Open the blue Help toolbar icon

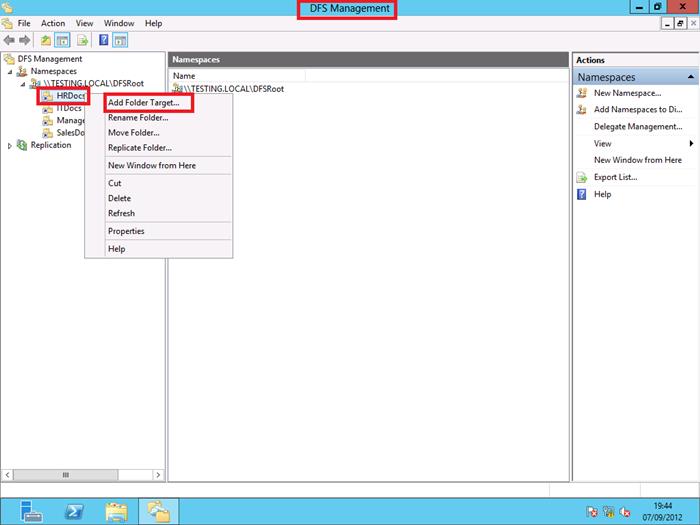click(x=104, y=40)
